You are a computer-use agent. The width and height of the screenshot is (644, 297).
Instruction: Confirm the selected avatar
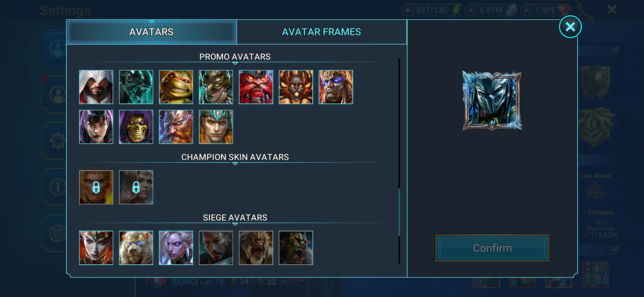click(x=492, y=248)
